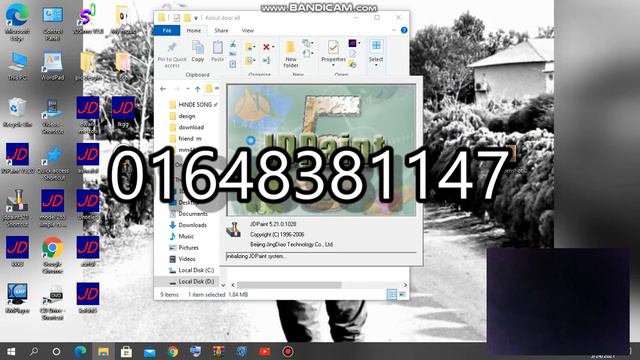This screenshot has width=640, height=360.
Task: Click the Move to folder icon
Action: [x=249, y=47]
